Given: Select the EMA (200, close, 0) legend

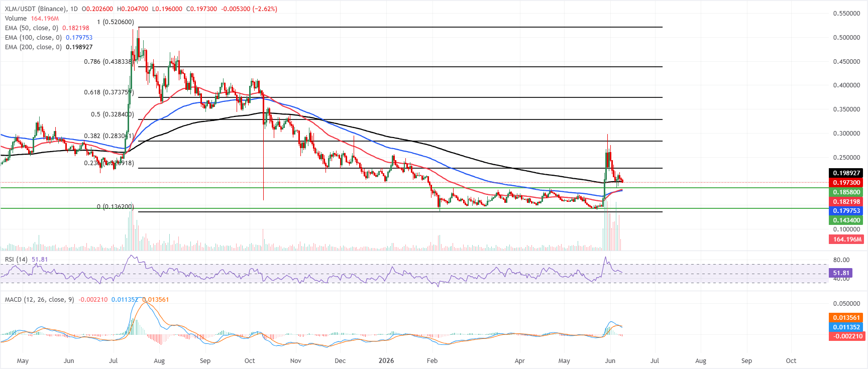Looking at the screenshot, I should (33, 47).
